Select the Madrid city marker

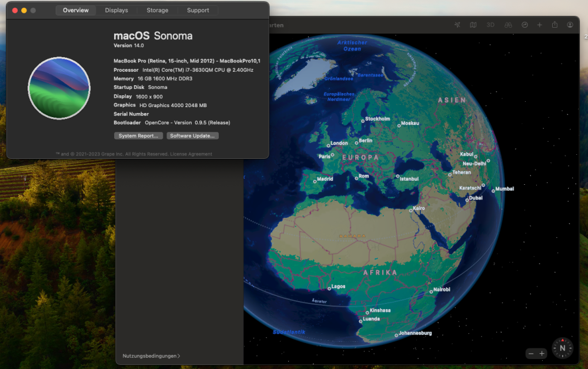coord(315,181)
